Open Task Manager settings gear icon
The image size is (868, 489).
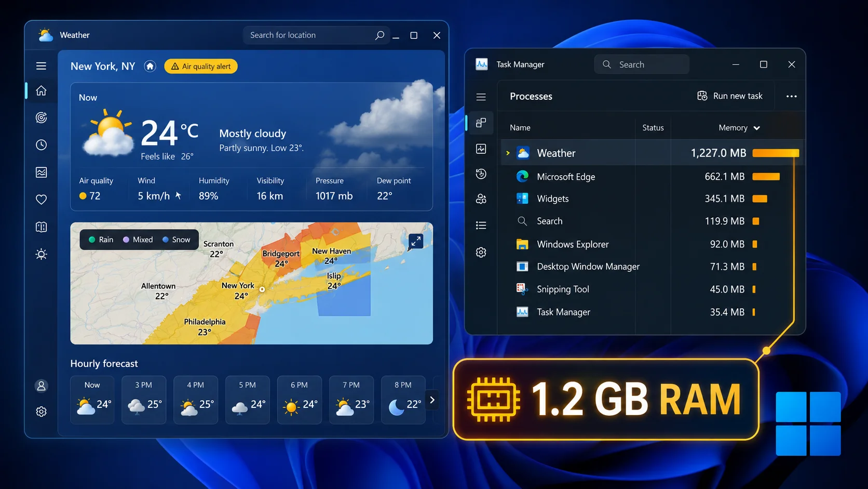point(481,253)
